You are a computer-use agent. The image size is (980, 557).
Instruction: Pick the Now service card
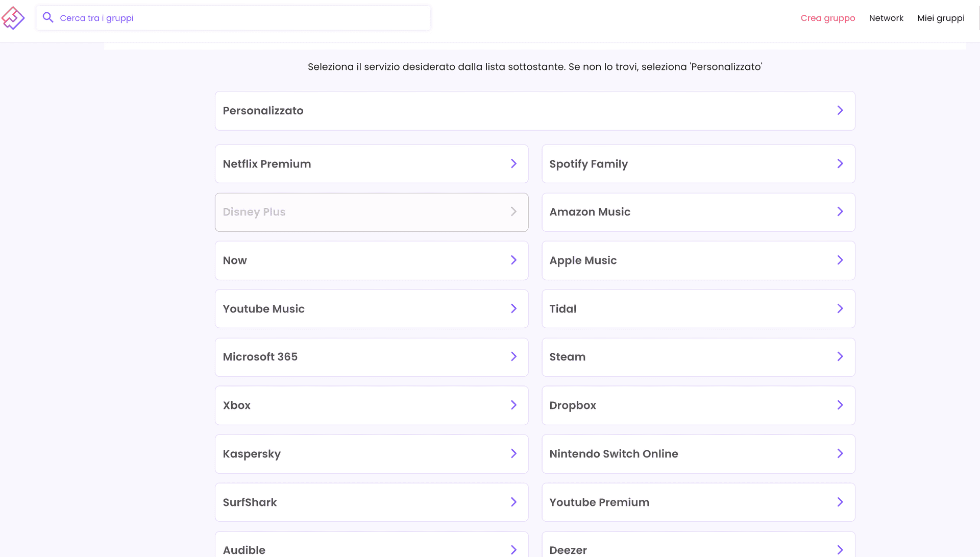372,260
